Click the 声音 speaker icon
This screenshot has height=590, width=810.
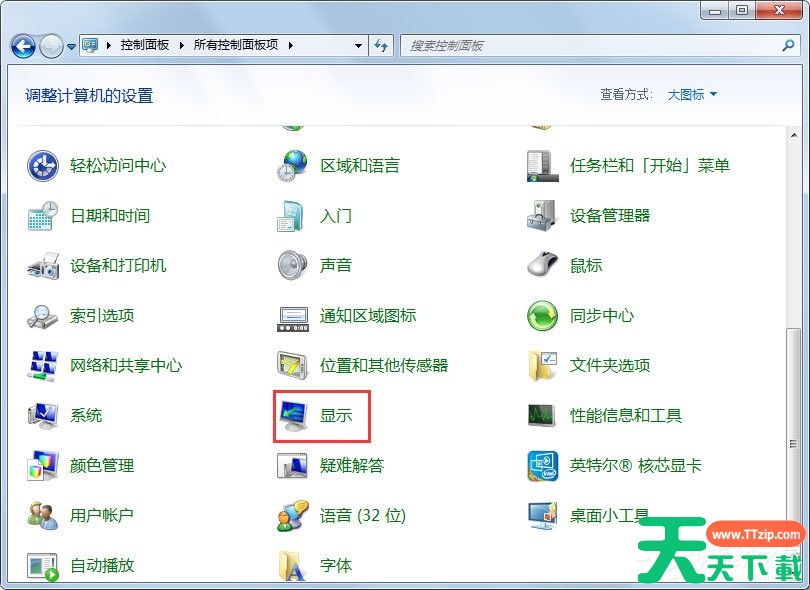click(292, 266)
